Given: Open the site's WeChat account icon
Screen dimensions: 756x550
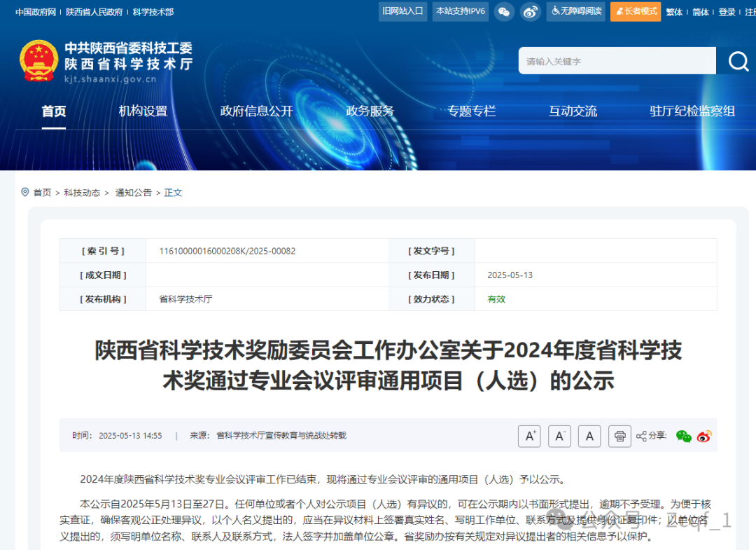Looking at the screenshot, I should pos(504,11).
